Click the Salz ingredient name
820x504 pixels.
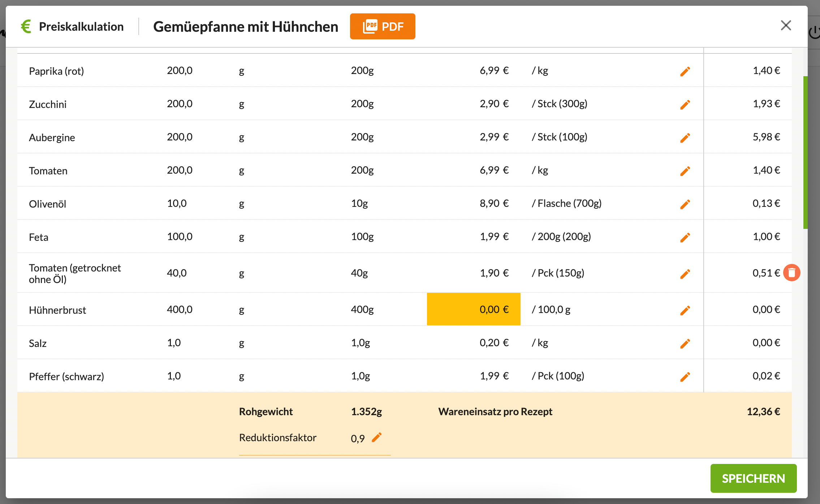[38, 343]
